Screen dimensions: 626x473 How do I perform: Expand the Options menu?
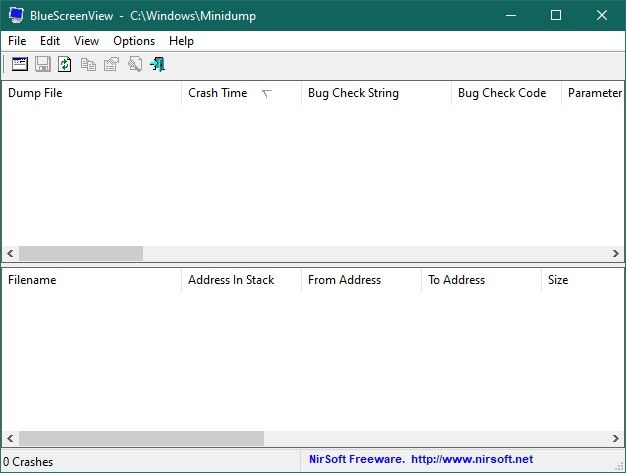click(x=134, y=41)
